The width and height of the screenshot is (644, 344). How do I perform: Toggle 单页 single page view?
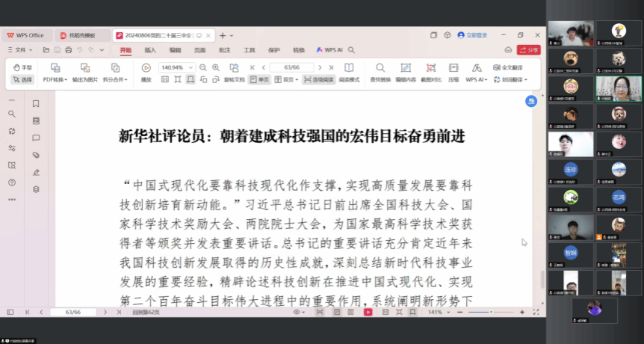(259, 79)
